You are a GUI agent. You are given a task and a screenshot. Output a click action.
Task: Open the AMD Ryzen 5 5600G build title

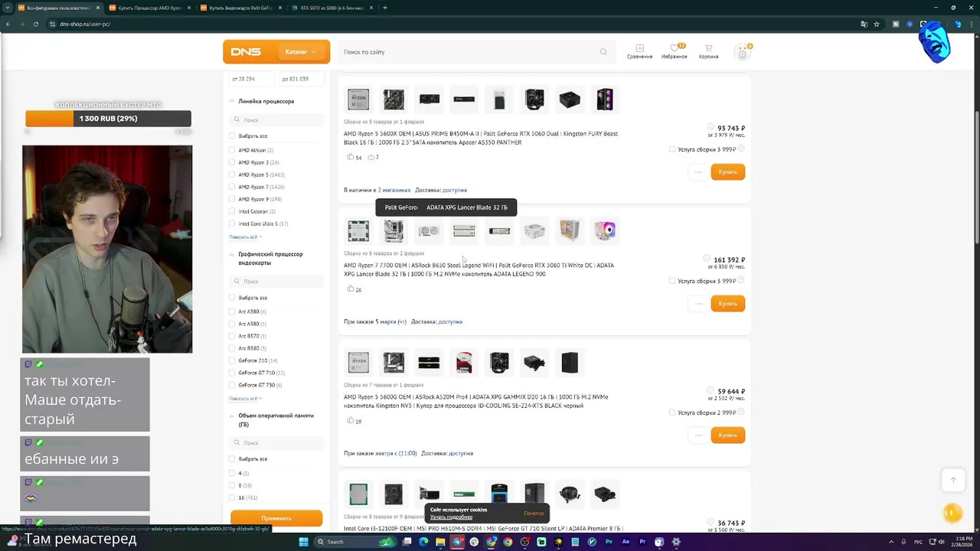click(x=475, y=401)
